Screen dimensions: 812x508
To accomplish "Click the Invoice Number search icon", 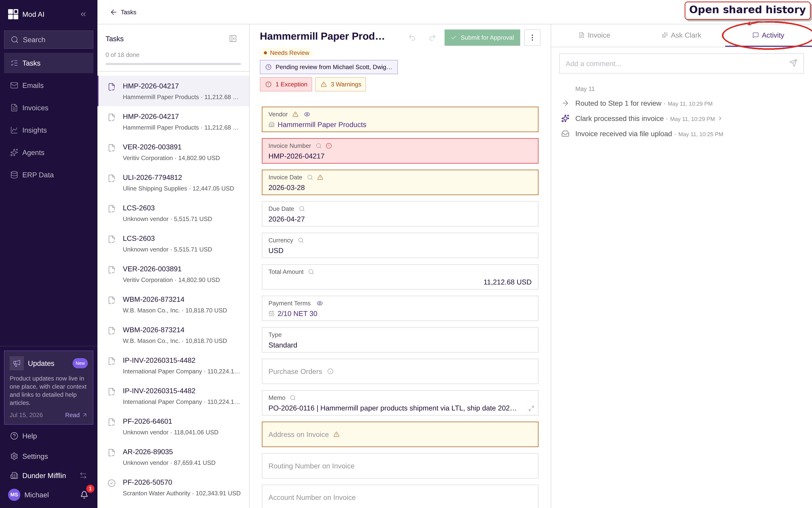I will 319,146.
